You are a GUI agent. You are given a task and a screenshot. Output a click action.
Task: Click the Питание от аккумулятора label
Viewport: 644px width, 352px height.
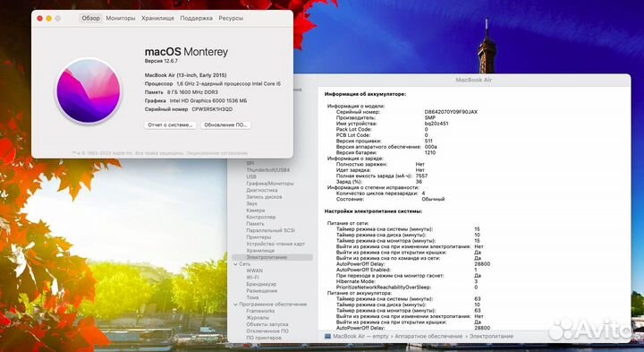tap(359, 293)
